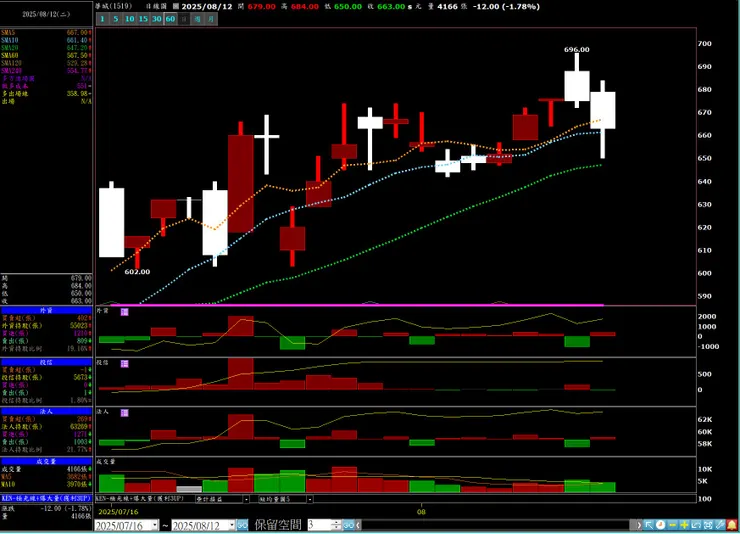Select the 60-minute timeframe button
740x534 pixels.
[x=171, y=19]
